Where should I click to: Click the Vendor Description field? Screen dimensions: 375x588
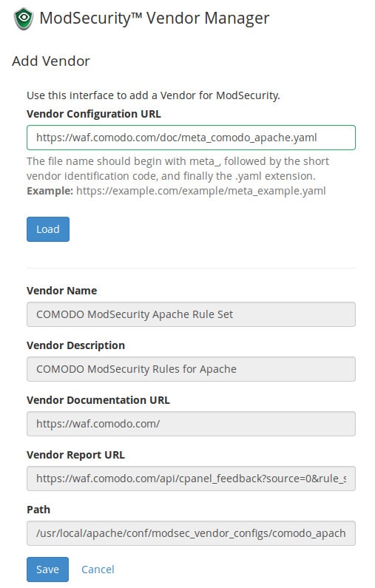(191, 369)
